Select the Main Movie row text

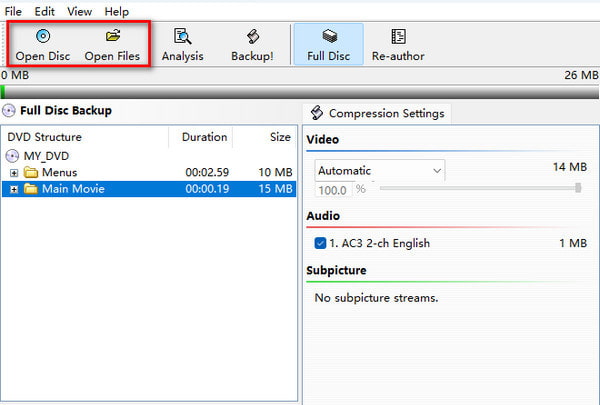point(73,189)
